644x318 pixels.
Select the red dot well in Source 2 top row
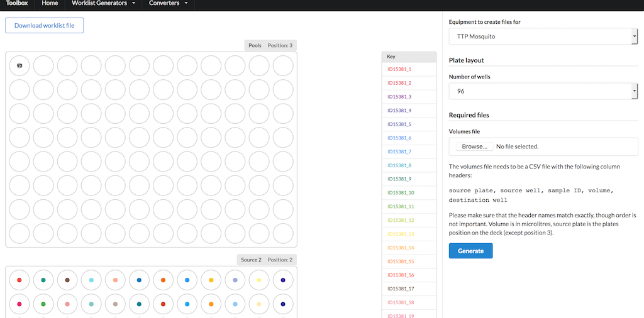pyautogui.click(x=19, y=280)
